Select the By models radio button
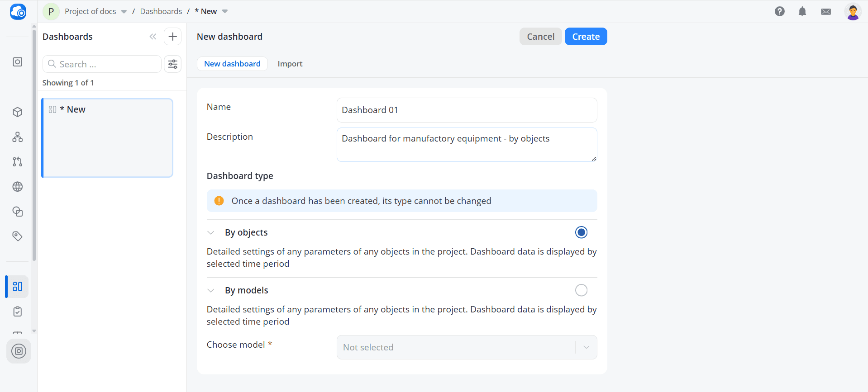 pos(581,290)
